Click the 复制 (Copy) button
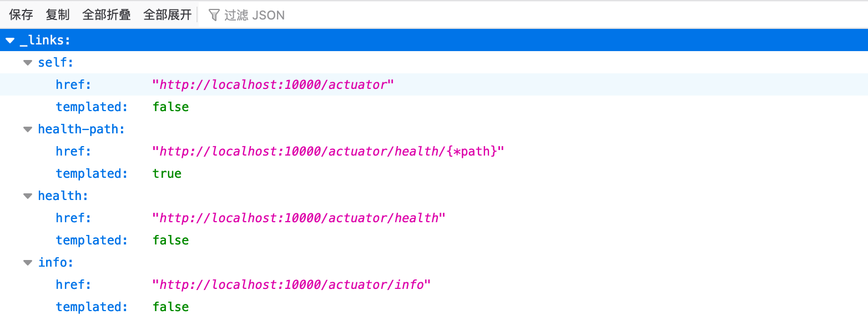Image resolution: width=868 pixels, height=330 pixels. click(x=58, y=15)
